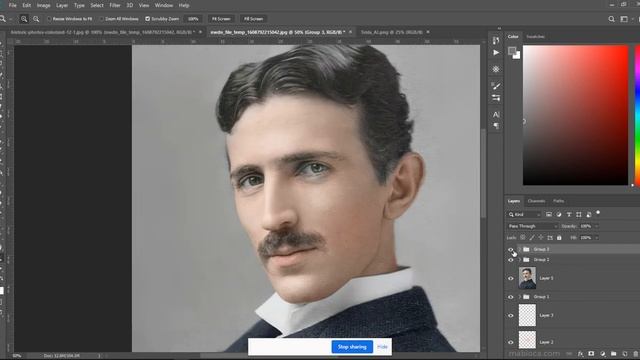Pick a shade in the red color field
Viewport: 640px width, 360px height.
click(576, 115)
